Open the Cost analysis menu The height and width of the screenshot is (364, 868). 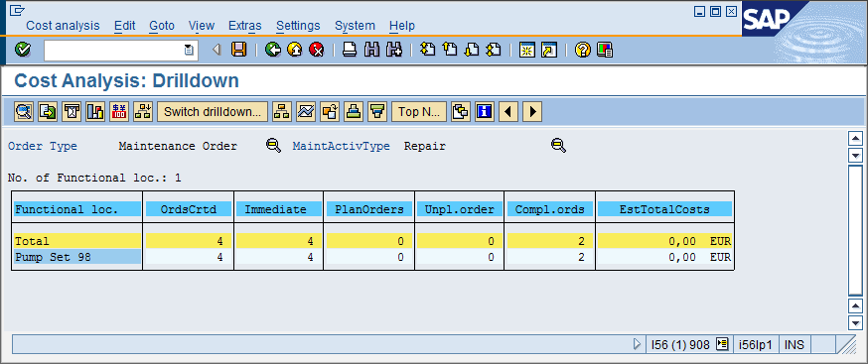pyautogui.click(x=64, y=26)
